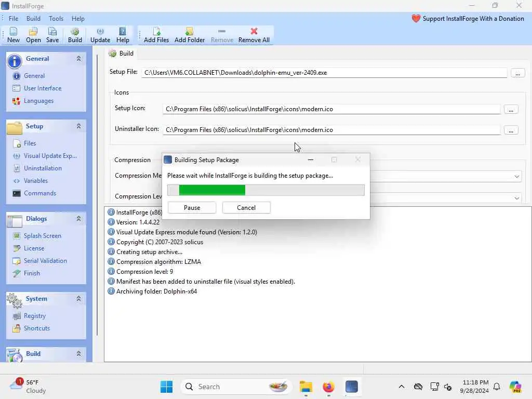Open Serial Validation dialog page
The height and width of the screenshot is (399, 532).
pos(45,261)
